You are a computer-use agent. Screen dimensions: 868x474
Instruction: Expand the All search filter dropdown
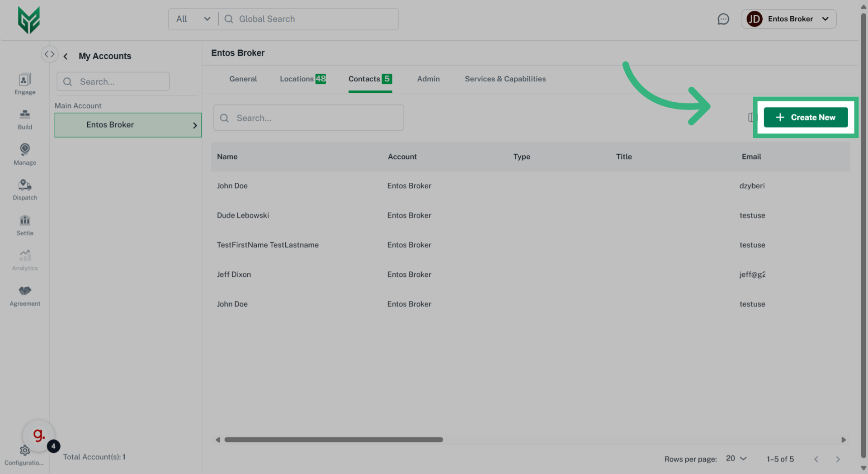(x=193, y=19)
